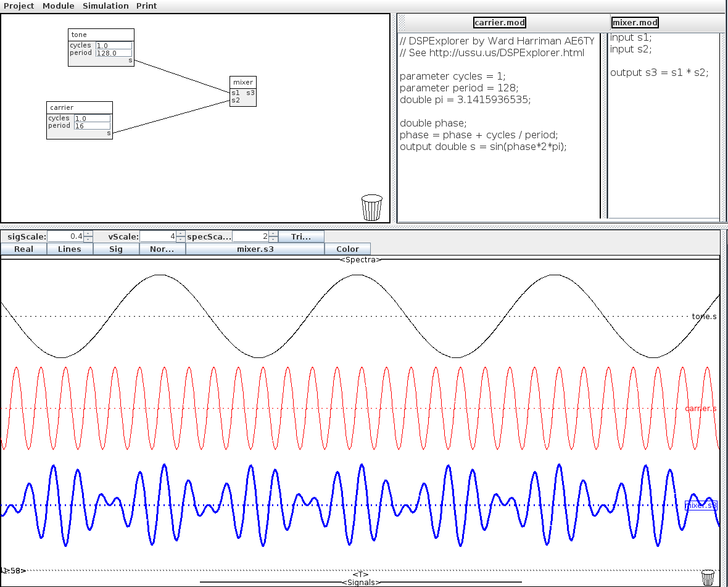This screenshot has height=587, width=728.
Task: Click the 'phase = phase + cycles / period;' line
Action: point(479,135)
